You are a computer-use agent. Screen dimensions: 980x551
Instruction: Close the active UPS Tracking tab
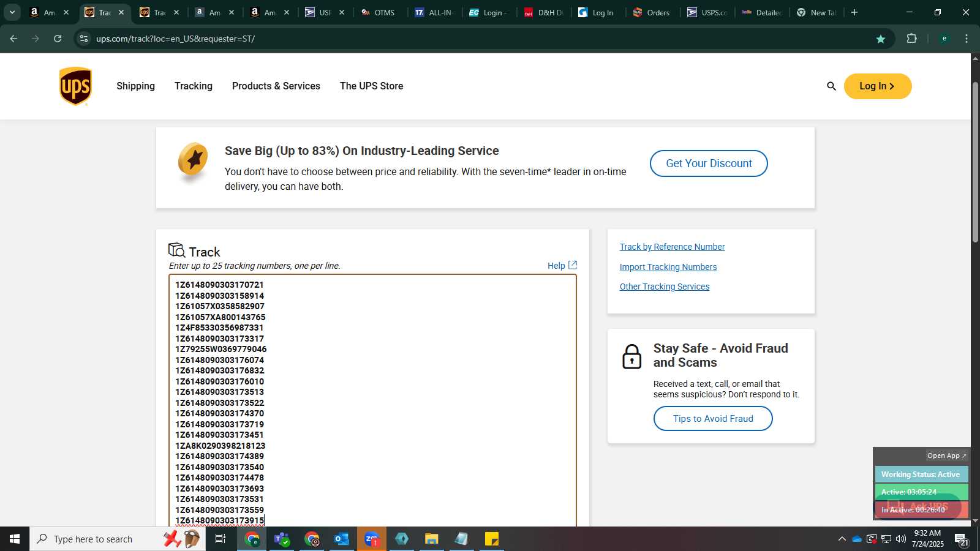pyautogui.click(x=121, y=12)
